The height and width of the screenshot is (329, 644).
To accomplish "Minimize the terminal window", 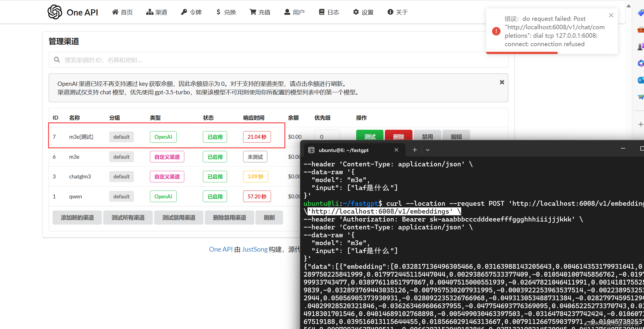I will 623,148.
